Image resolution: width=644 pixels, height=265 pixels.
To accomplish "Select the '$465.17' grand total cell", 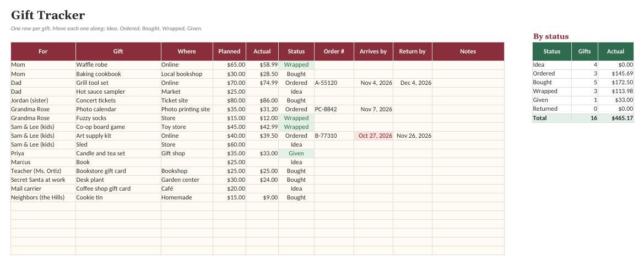I will click(616, 118).
